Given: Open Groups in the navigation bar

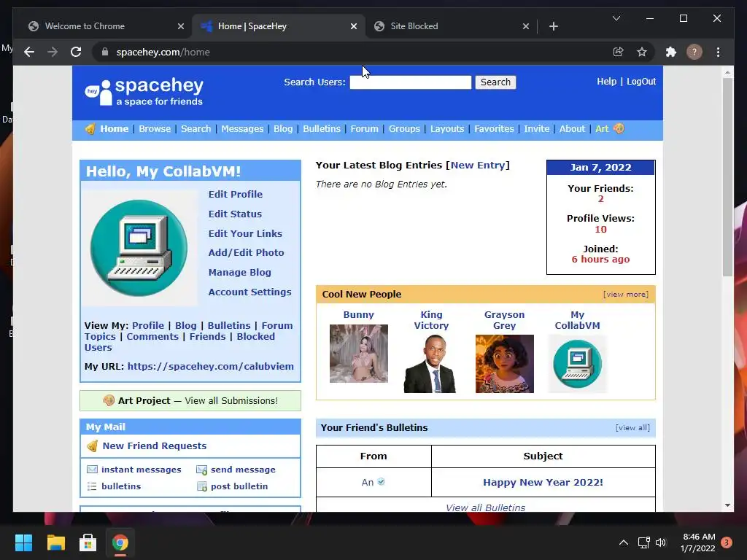Looking at the screenshot, I should [x=404, y=128].
